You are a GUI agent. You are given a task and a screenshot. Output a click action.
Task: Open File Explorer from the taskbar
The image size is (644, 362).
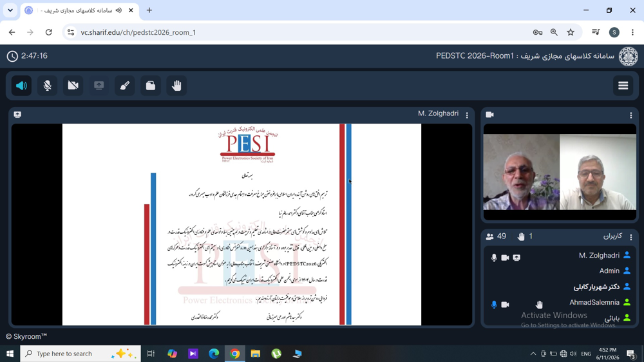point(256,354)
